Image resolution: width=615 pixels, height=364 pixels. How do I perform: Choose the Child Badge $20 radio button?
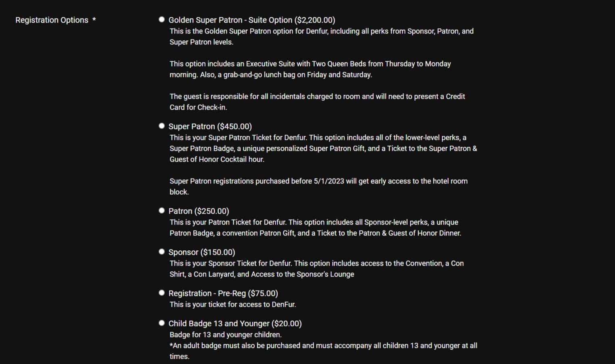click(162, 323)
